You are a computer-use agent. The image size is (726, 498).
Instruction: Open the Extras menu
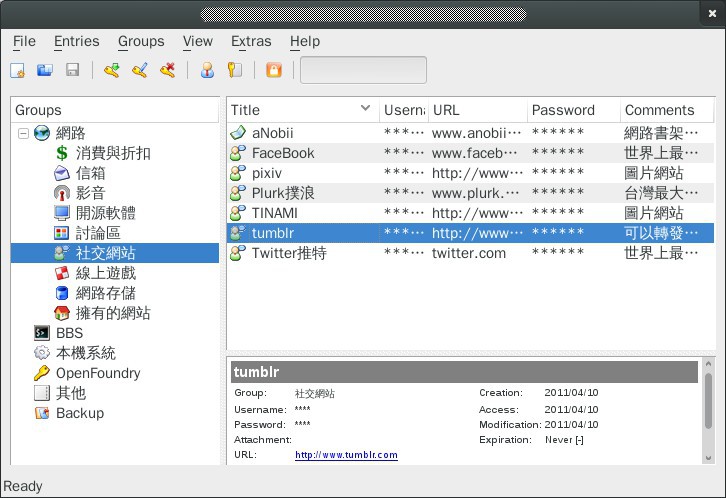251,41
